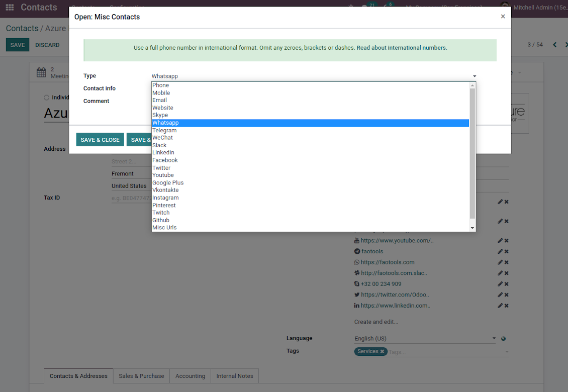Choose Instagram in the Type list
Image resolution: width=568 pixels, height=392 pixels.
311,198
